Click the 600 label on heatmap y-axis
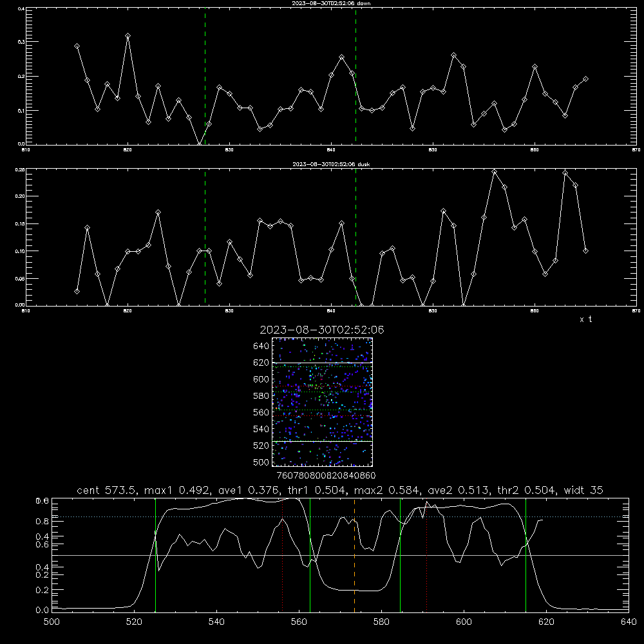 click(x=261, y=379)
